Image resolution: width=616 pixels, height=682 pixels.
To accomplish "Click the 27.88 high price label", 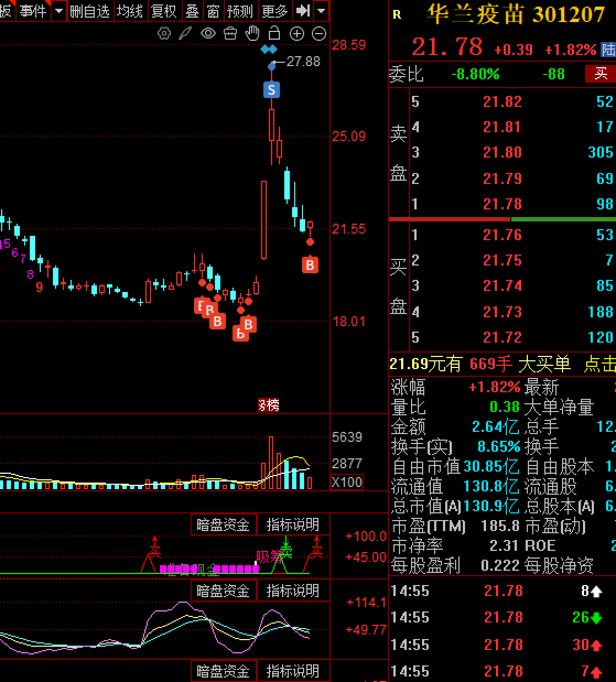I will pos(303,62).
